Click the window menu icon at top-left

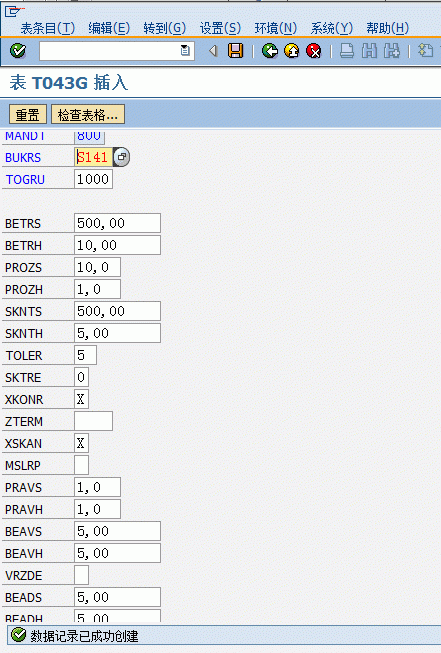(x=12, y=11)
